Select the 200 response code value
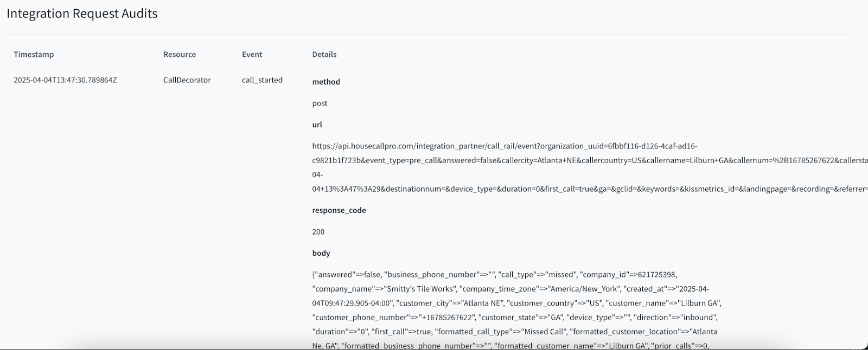This screenshot has height=350, width=868. [x=318, y=232]
